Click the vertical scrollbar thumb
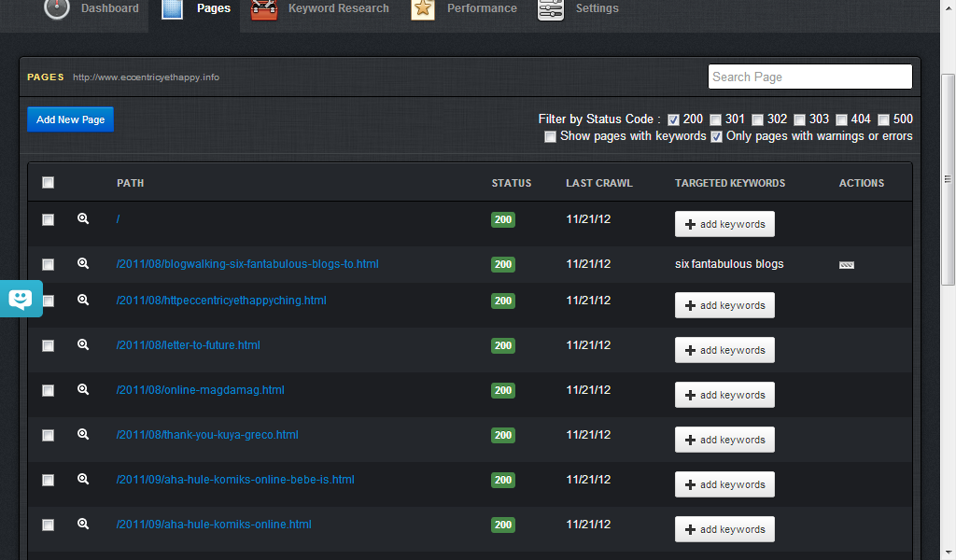This screenshot has height=560, width=956. [948, 179]
